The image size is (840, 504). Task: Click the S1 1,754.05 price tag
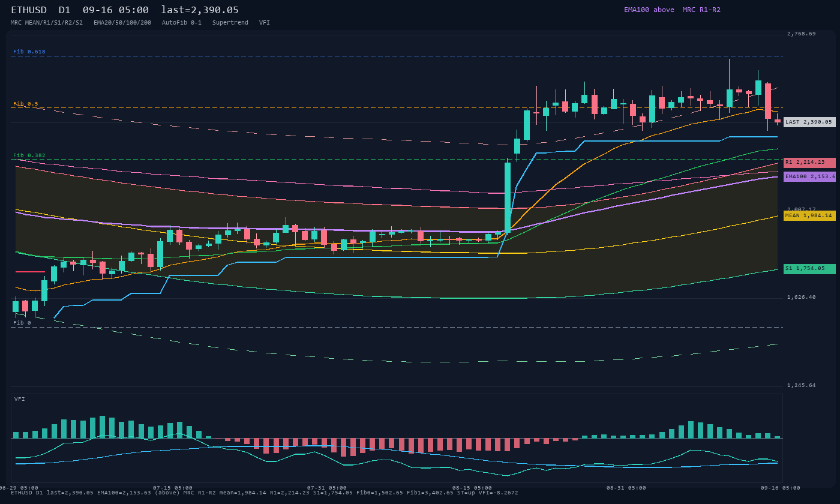point(809,269)
